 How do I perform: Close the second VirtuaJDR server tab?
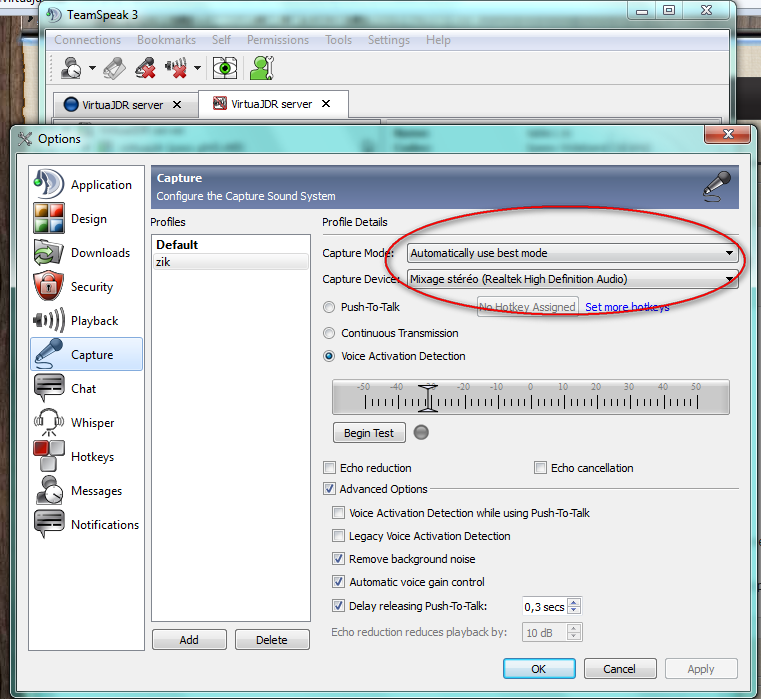click(x=326, y=104)
